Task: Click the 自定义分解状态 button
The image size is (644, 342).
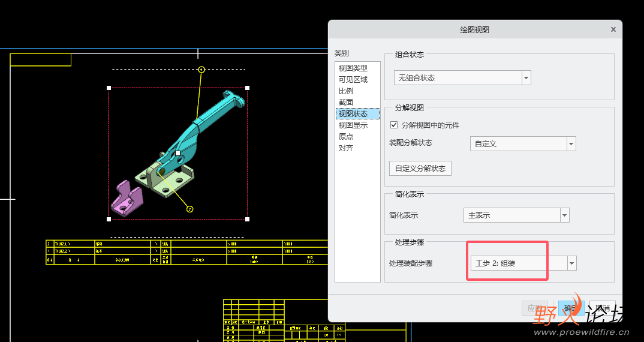Action: pos(420,169)
